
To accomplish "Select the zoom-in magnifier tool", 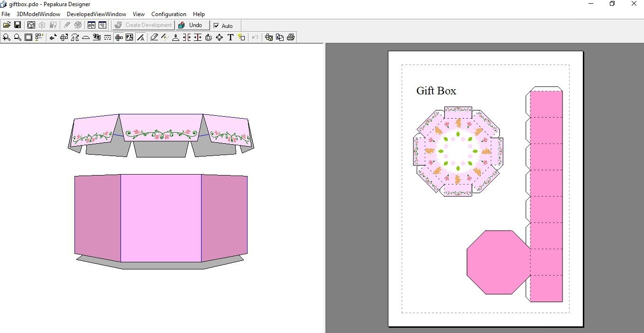I will pyautogui.click(x=7, y=37).
